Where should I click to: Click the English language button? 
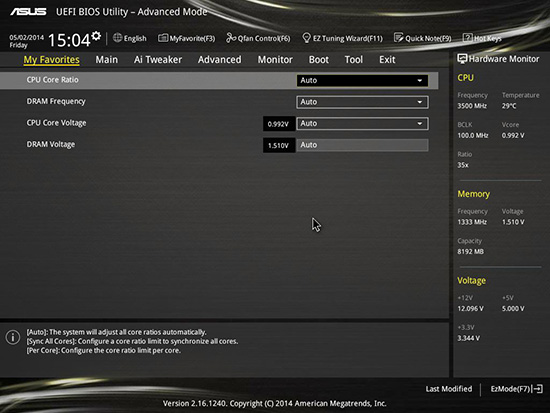(x=135, y=38)
